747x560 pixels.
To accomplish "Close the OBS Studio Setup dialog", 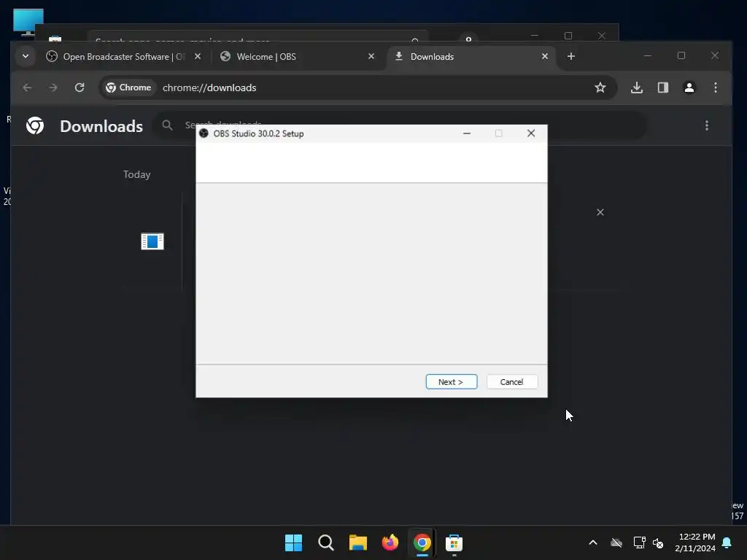I will [x=531, y=133].
